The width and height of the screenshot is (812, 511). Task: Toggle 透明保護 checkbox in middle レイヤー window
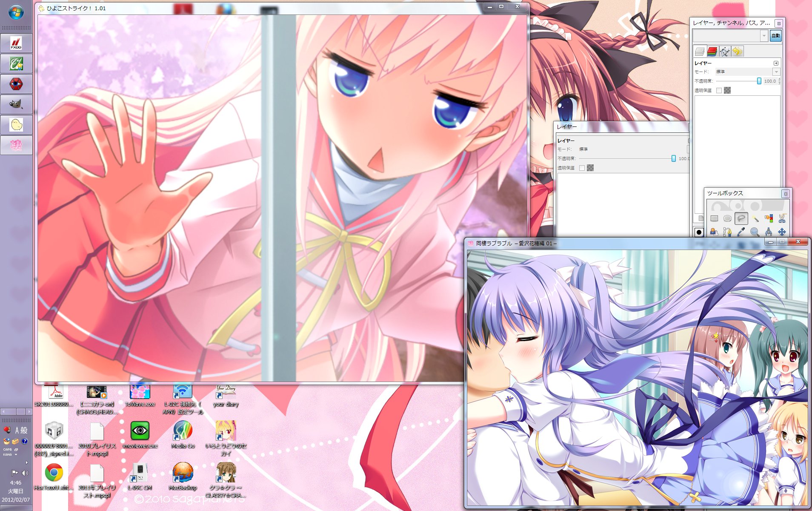click(x=582, y=168)
